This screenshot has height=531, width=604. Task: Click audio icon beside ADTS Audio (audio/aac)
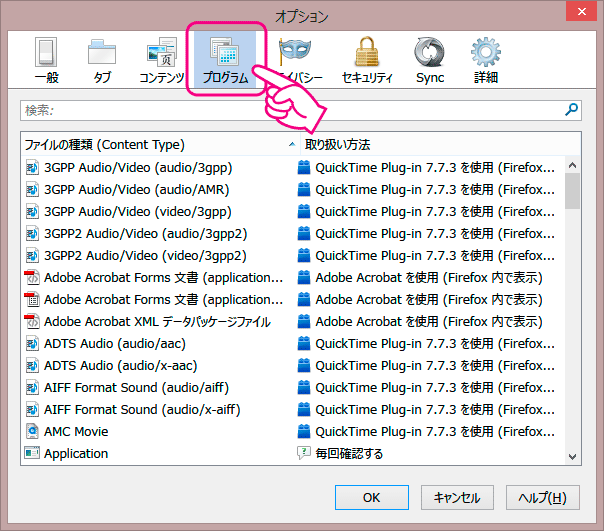32,343
